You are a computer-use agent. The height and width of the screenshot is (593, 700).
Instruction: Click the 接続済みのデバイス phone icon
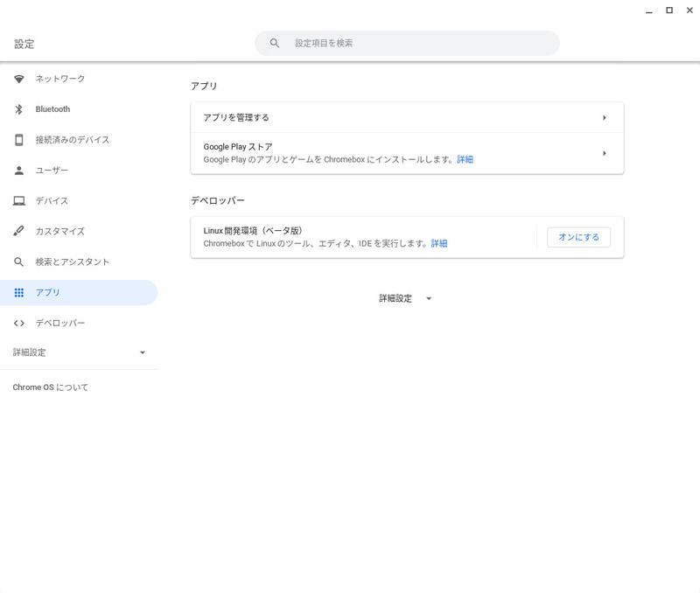(19, 139)
